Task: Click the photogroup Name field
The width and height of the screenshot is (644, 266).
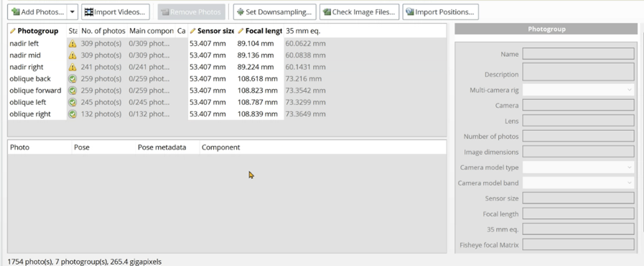Action: tap(578, 54)
